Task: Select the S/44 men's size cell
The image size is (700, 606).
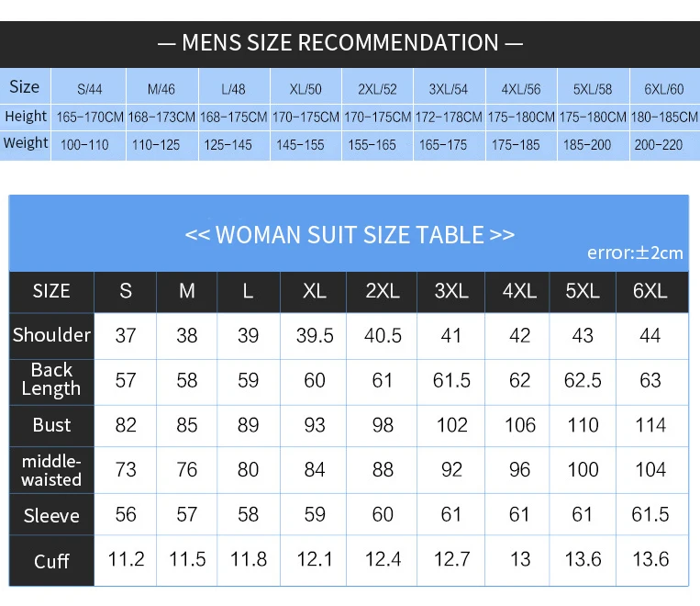Action: pyautogui.click(x=90, y=90)
